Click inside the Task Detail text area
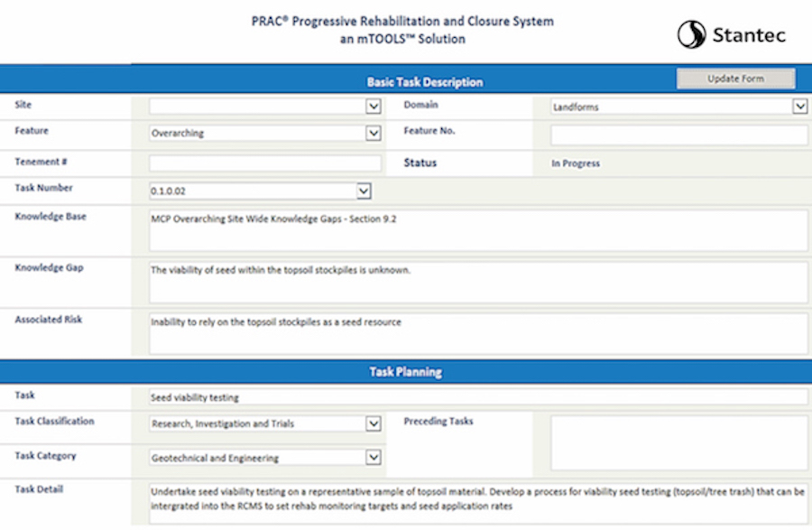812x530 pixels. click(x=478, y=502)
